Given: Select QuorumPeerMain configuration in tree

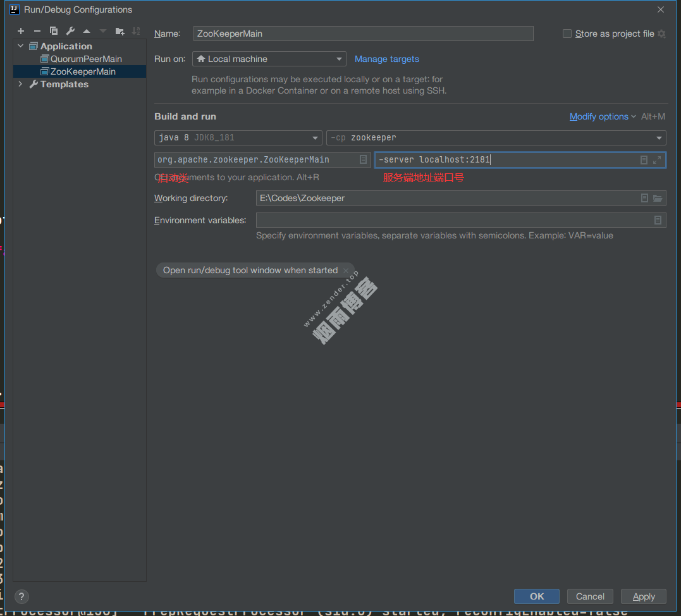Looking at the screenshot, I should (x=86, y=59).
